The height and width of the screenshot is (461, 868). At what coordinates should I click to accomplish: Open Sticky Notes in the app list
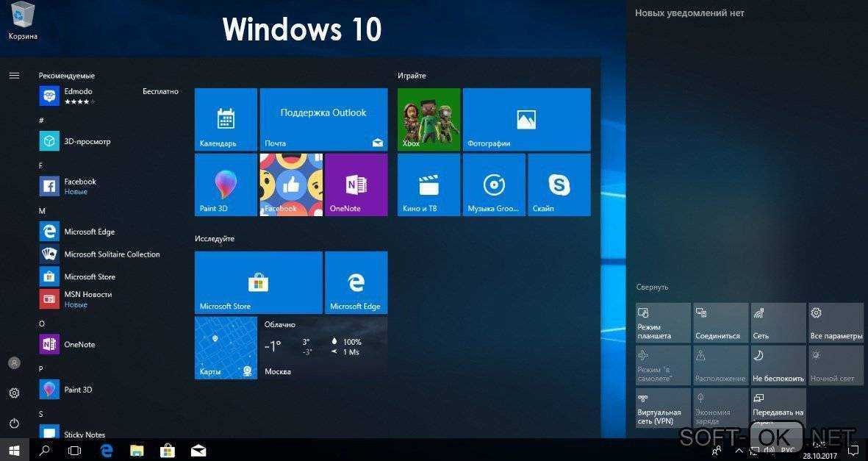coord(109,432)
